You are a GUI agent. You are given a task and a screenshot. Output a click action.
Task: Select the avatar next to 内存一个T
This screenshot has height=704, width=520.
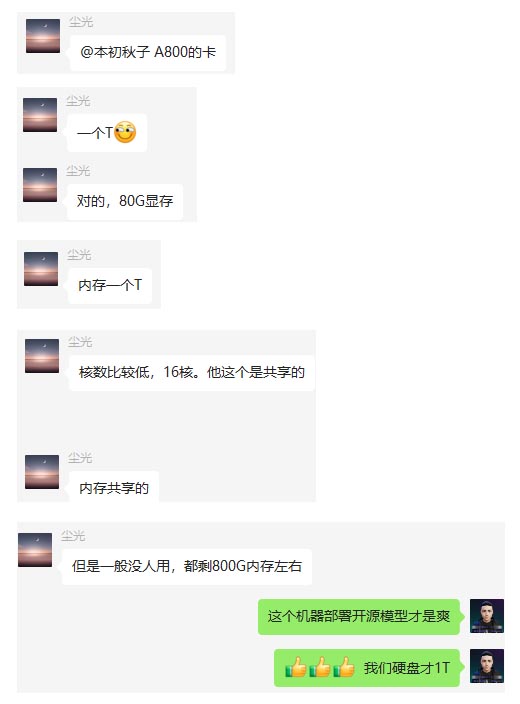41,269
